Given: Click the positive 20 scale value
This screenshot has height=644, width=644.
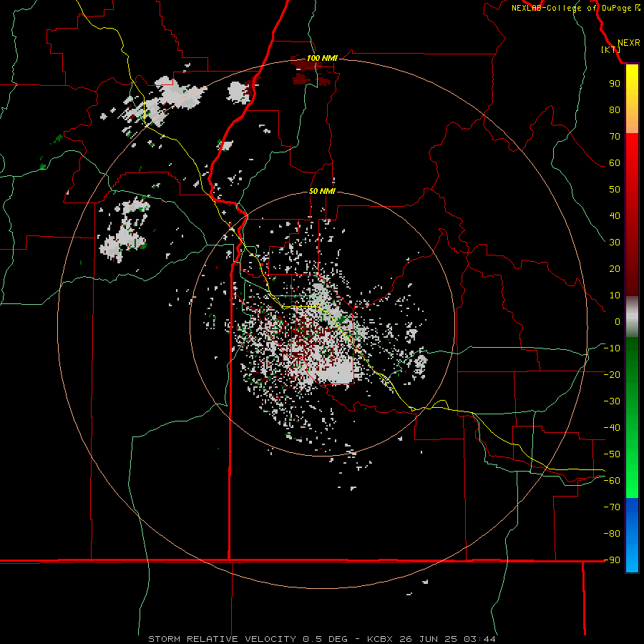Looking at the screenshot, I should click(615, 268).
